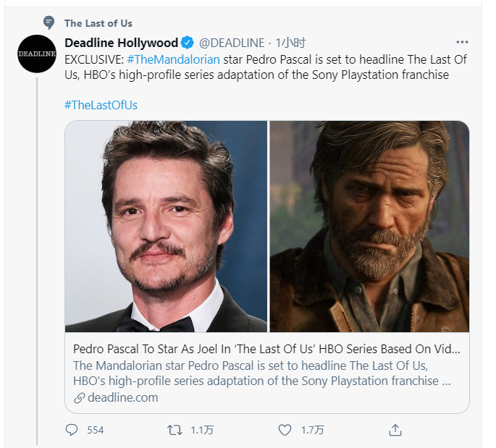Click the deadline.com domain text
The image size is (496, 448).
click(x=122, y=397)
